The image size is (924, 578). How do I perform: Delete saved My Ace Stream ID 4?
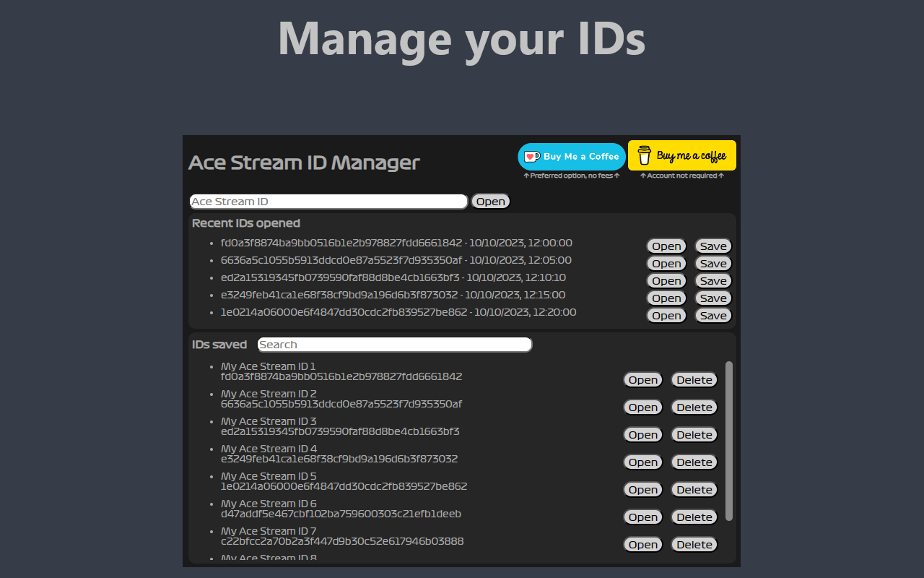click(x=694, y=462)
